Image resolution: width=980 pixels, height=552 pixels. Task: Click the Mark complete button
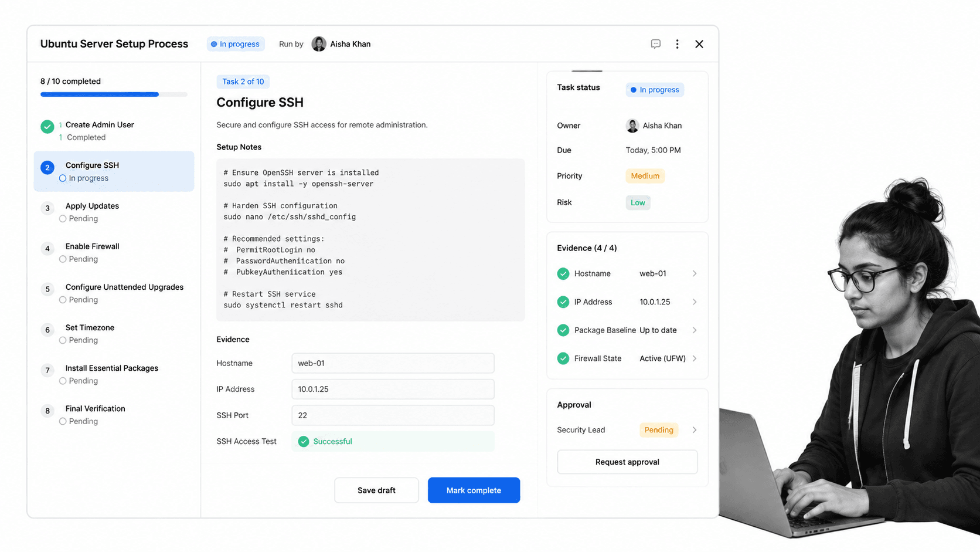[474, 490]
